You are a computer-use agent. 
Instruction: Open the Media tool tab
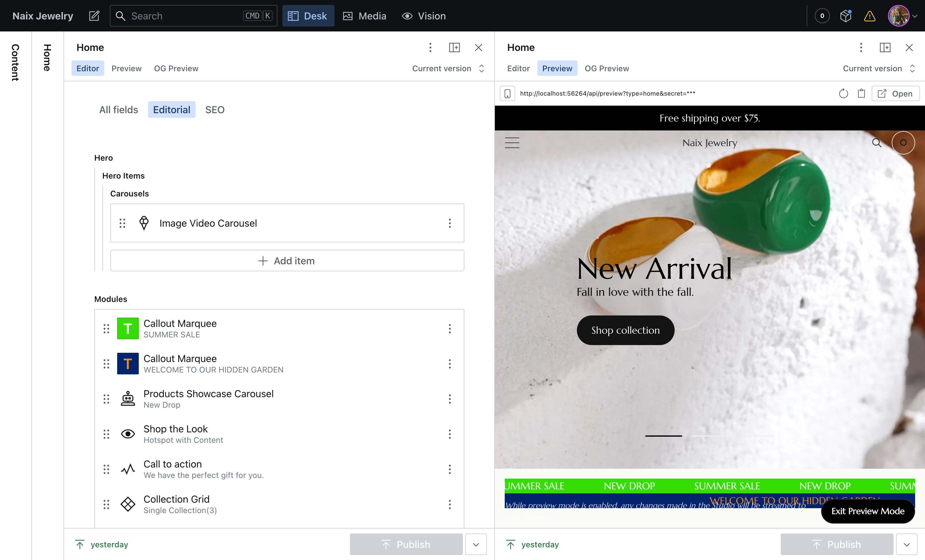(364, 16)
